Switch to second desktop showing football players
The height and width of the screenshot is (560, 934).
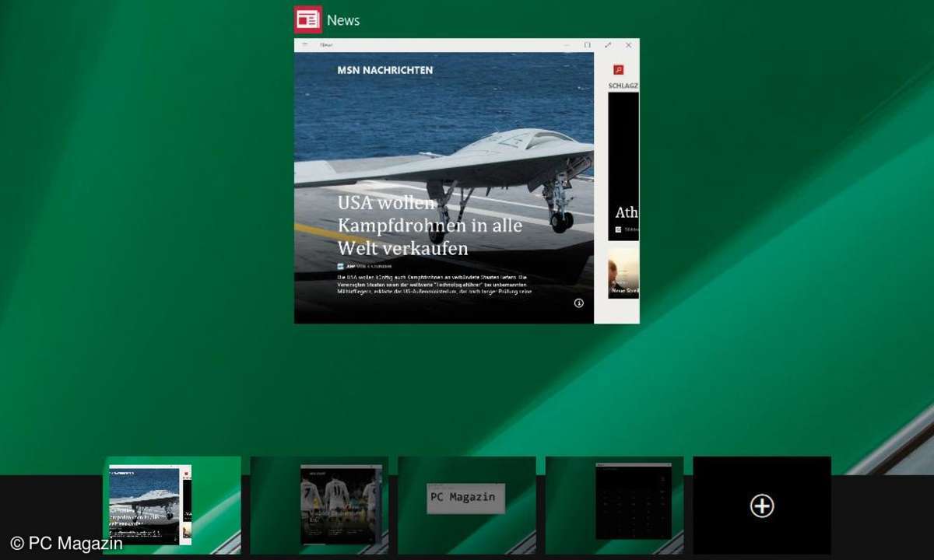coord(319,505)
